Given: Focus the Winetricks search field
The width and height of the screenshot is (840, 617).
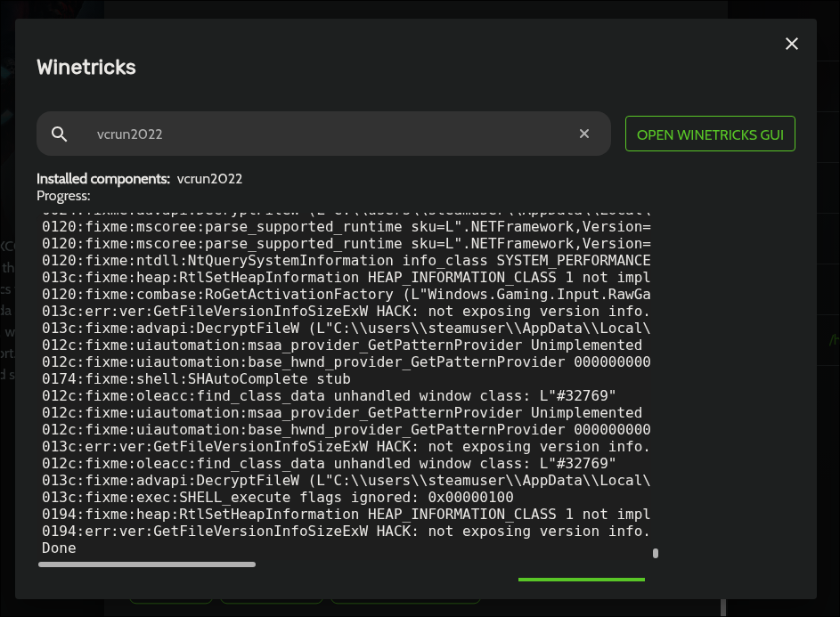Looking at the screenshot, I should pyautogui.click(x=323, y=134).
